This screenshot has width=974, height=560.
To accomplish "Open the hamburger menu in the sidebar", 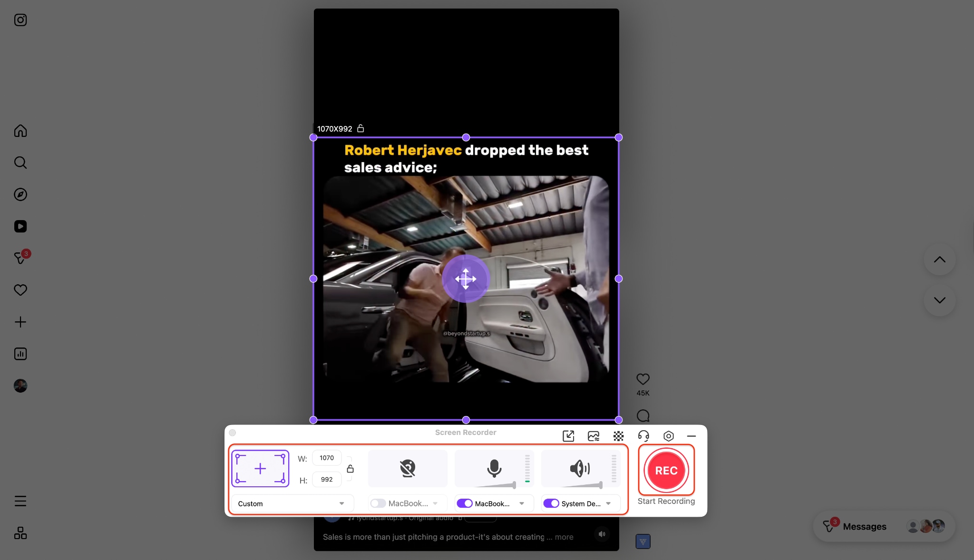I will (20, 501).
